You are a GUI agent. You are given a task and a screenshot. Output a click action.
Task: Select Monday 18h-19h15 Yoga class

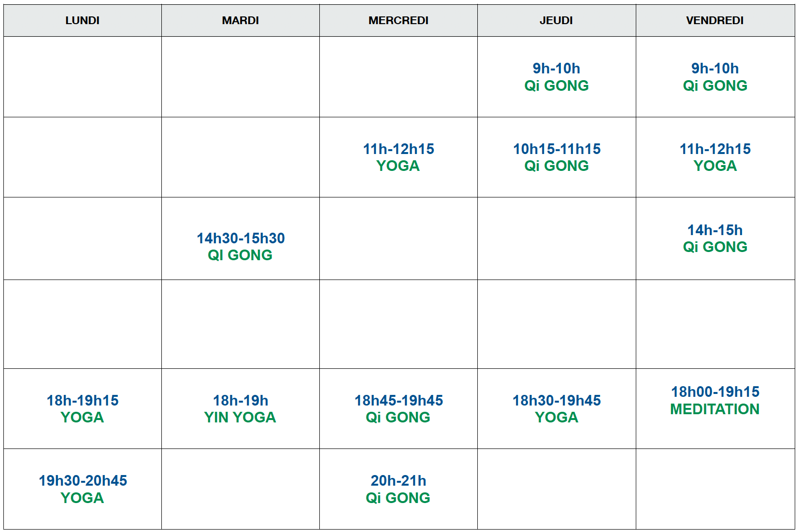tap(83, 409)
